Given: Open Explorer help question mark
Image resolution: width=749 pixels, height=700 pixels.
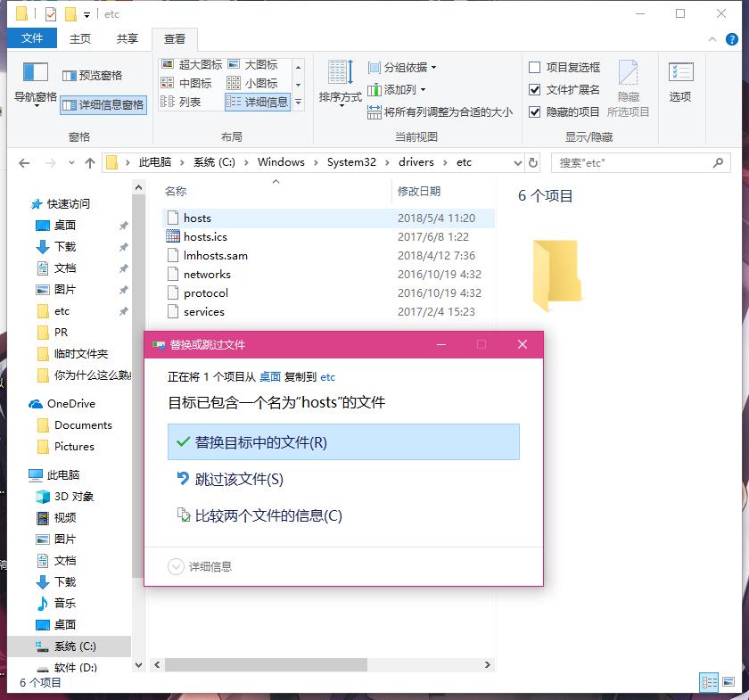Looking at the screenshot, I should click(x=731, y=39).
